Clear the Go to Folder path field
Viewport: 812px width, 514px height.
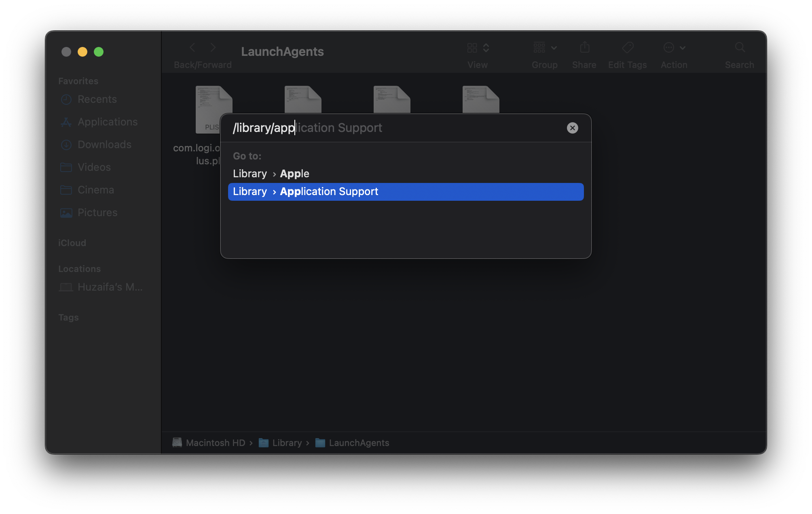pos(572,128)
